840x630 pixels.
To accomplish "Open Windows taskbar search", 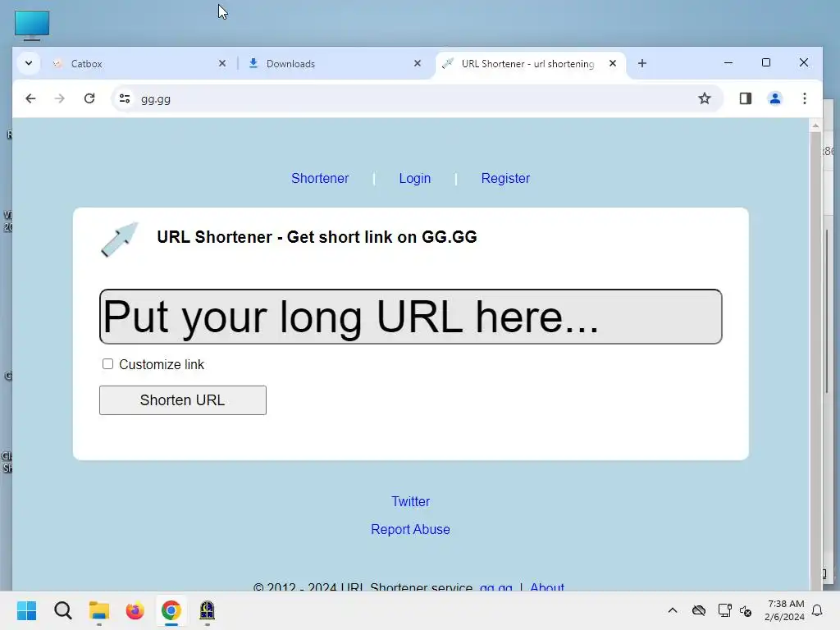I will 62,610.
